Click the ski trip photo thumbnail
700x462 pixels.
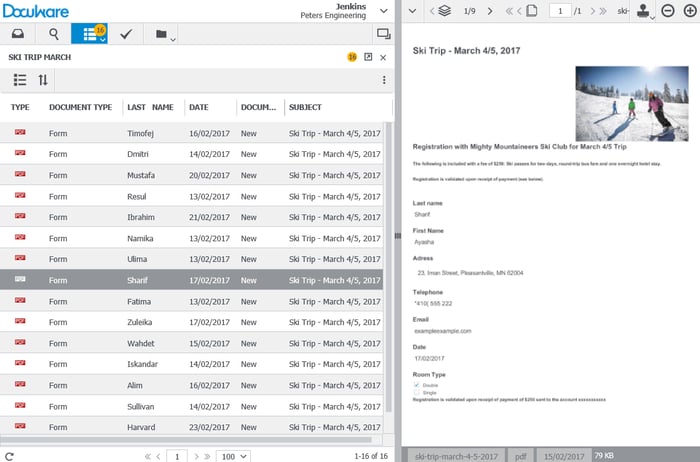631,104
